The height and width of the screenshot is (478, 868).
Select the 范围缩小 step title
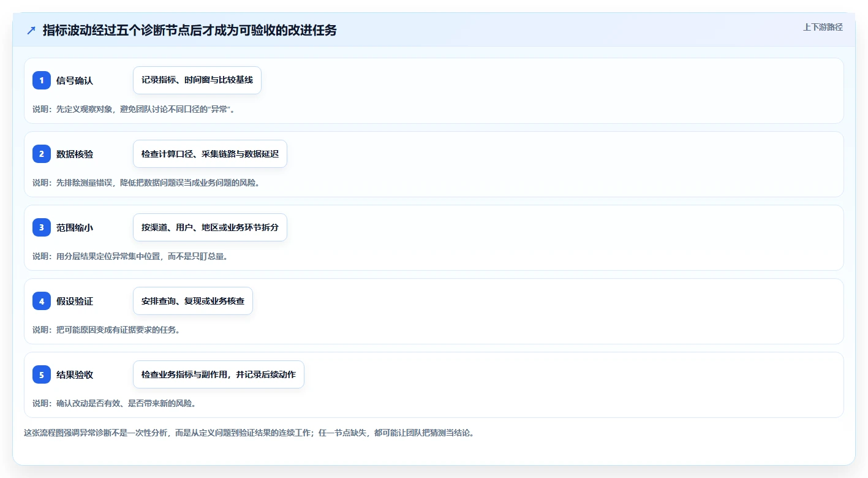point(75,227)
